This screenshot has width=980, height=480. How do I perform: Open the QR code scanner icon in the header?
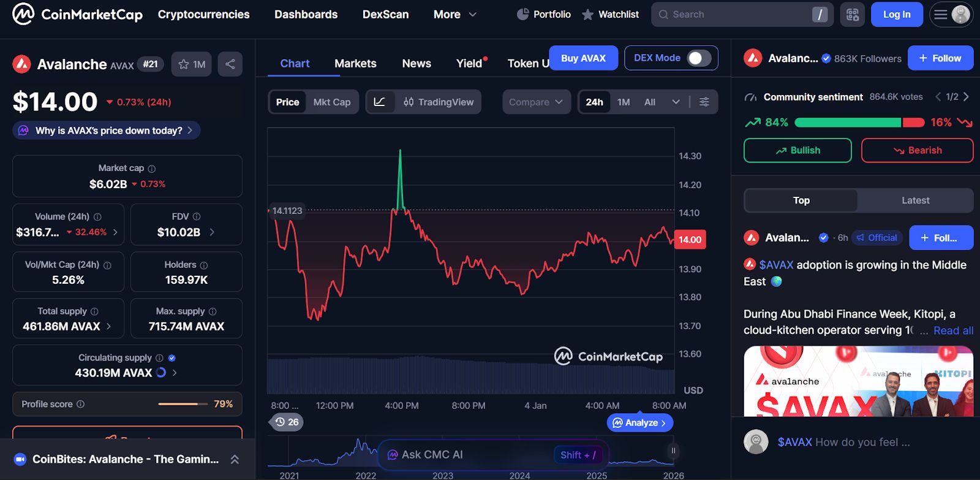[x=853, y=14]
